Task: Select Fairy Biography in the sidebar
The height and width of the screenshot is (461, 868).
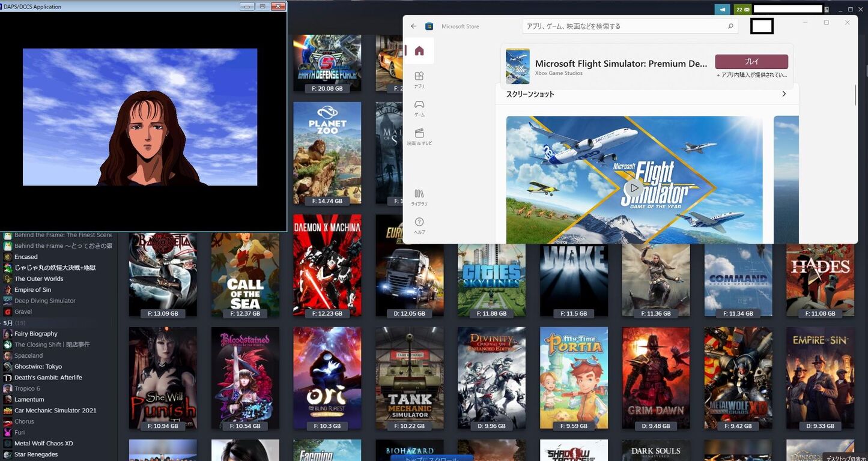Action: [x=36, y=334]
